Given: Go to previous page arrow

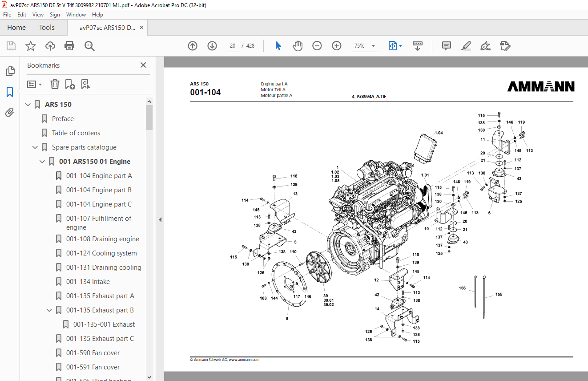Looking at the screenshot, I should click(x=193, y=46).
